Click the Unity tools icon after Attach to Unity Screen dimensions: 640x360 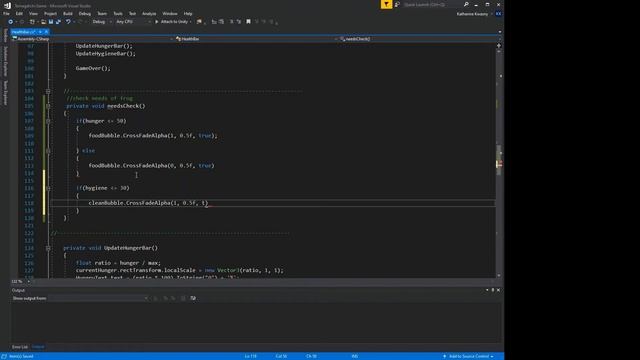click(199, 22)
